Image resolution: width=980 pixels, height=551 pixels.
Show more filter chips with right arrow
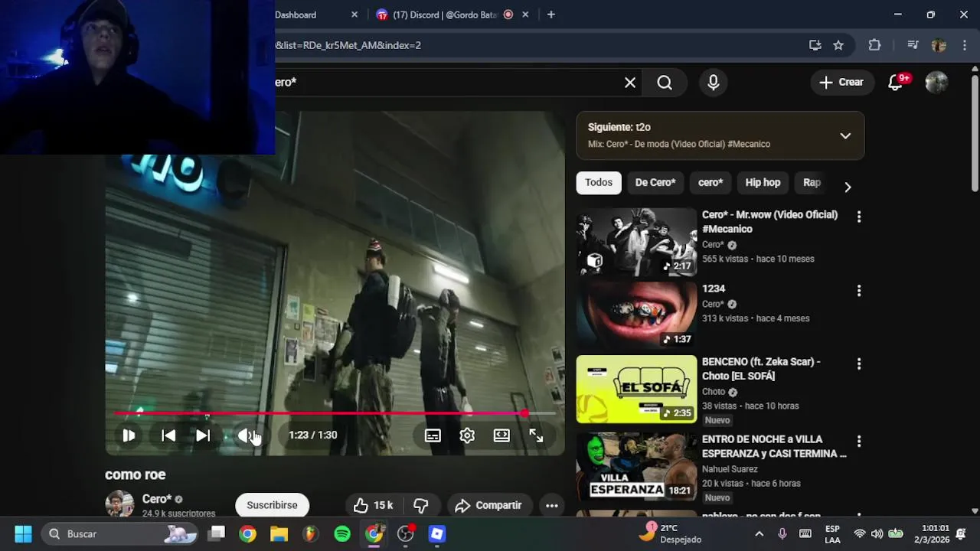(848, 187)
